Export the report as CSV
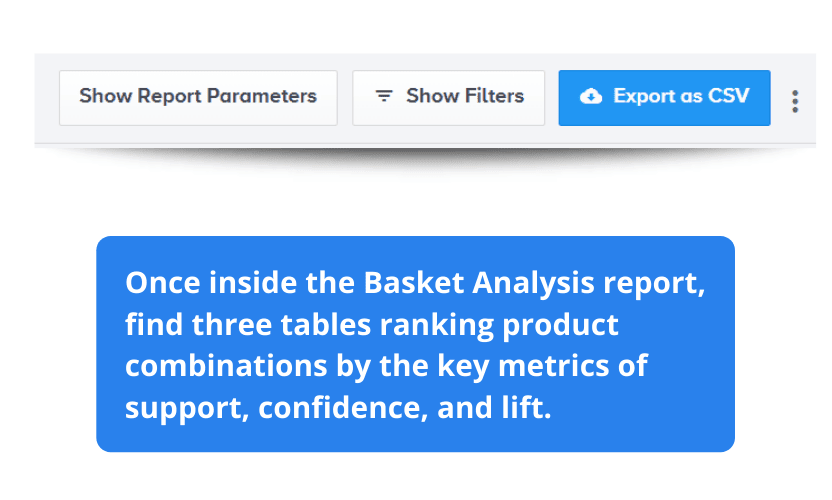Screen dimensions: 832x500 [x=664, y=98]
